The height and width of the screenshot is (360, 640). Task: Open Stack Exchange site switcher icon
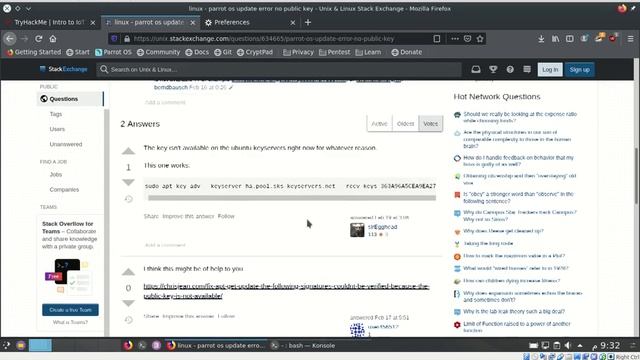click(x=527, y=69)
